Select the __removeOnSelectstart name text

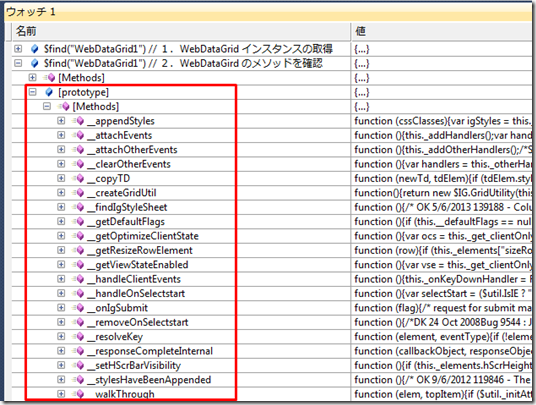(138, 322)
